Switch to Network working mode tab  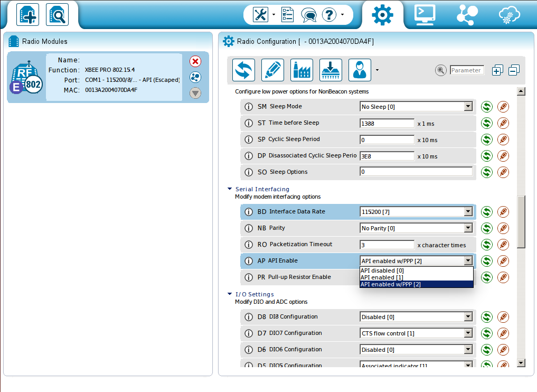(x=467, y=15)
